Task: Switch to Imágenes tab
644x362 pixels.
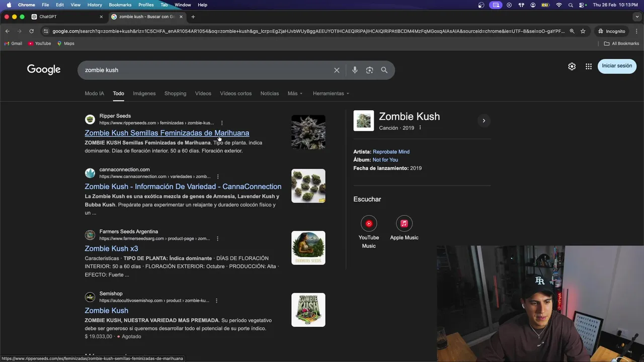Action: [x=144, y=94]
